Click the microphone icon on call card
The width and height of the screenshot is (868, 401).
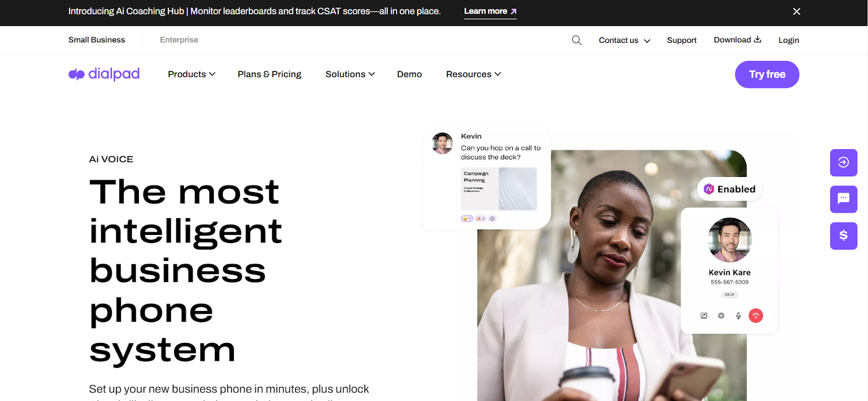coord(738,315)
